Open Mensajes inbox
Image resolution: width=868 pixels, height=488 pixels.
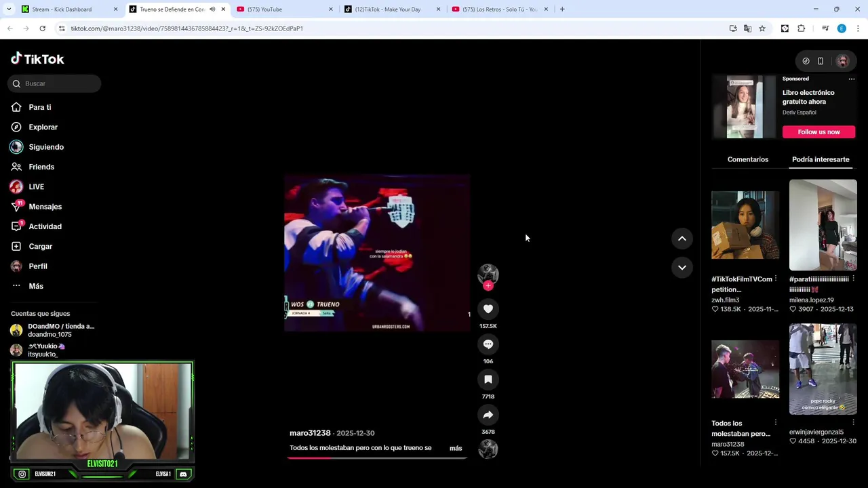click(45, 207)
